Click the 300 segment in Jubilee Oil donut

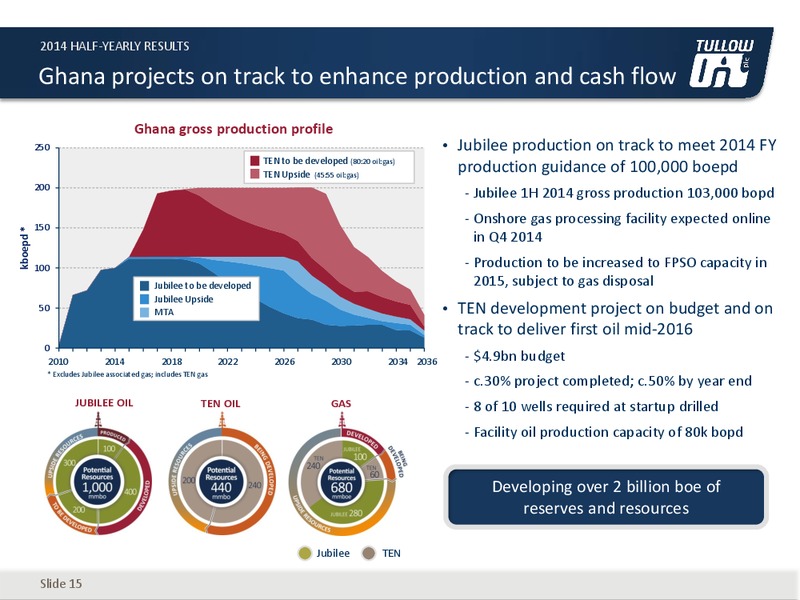tap(70, 462)
